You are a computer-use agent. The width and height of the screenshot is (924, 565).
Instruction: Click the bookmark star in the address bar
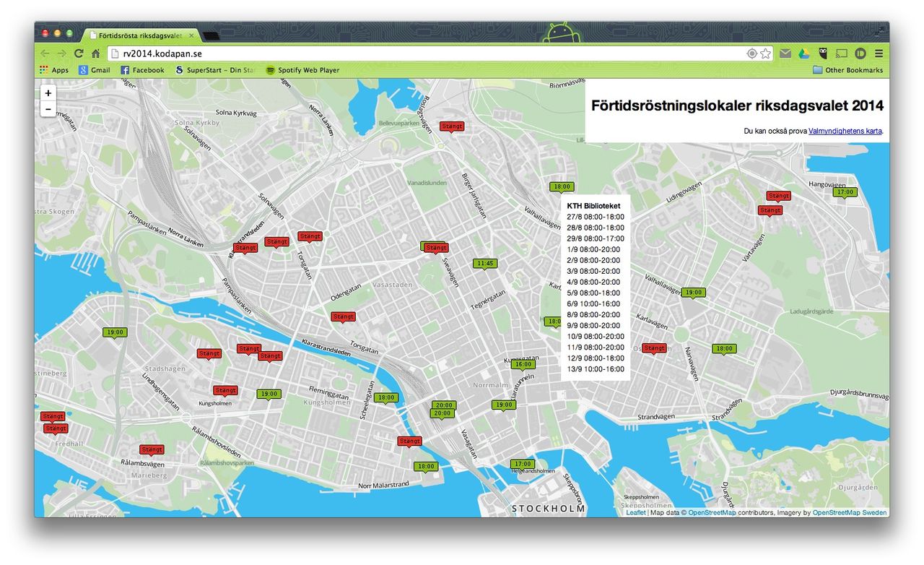[764, 53]
